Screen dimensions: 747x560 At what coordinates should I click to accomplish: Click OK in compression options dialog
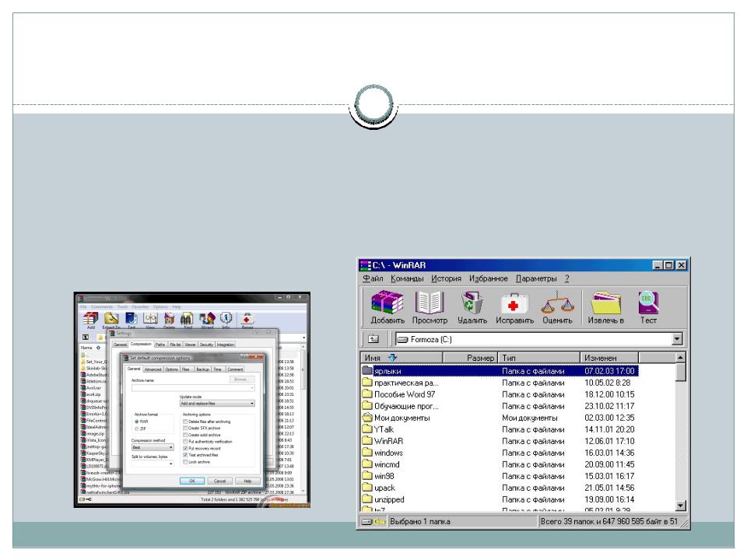click(192, 481)
